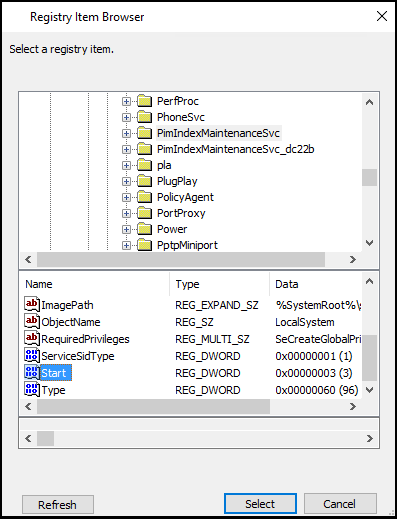Click the tree pane scroll right arrow
This screenshot has width=397, height=519.
pyautogui.click(x=353, y=259)
